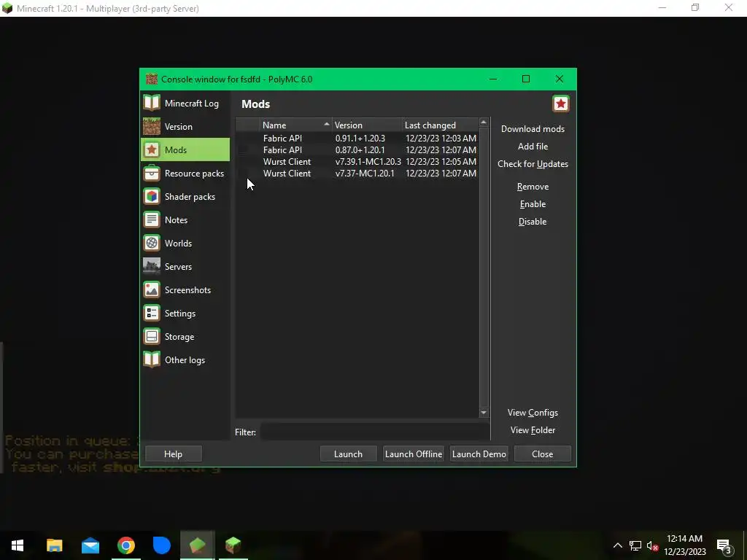
Task: Click date 12/23/23 12:03 AM cell
Action: 441,138
